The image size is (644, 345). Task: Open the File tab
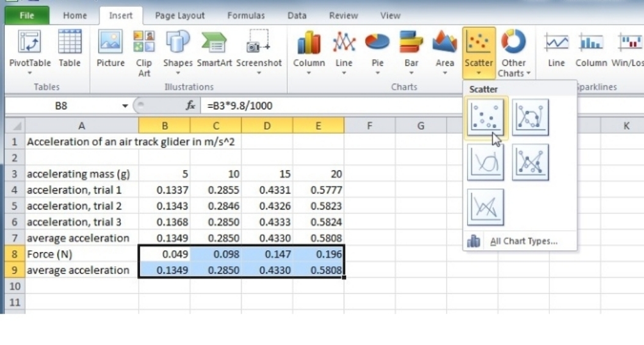[27, 16]
